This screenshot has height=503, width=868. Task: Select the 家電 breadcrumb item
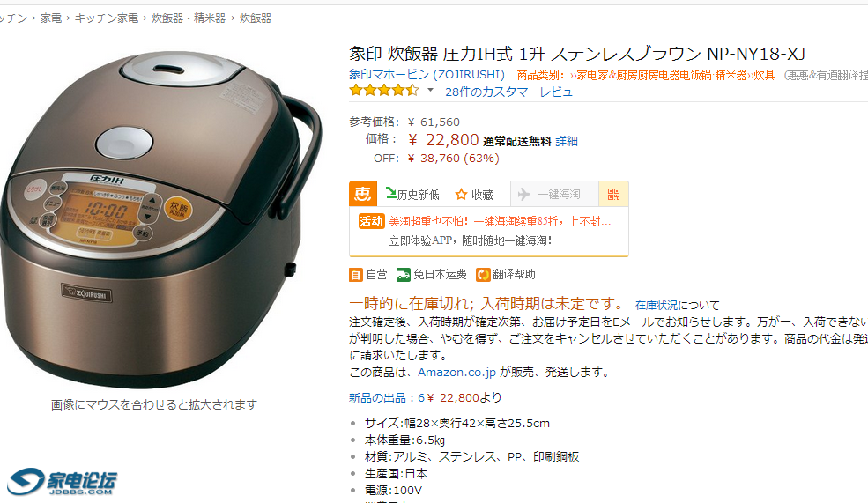(x=51, y=18)
